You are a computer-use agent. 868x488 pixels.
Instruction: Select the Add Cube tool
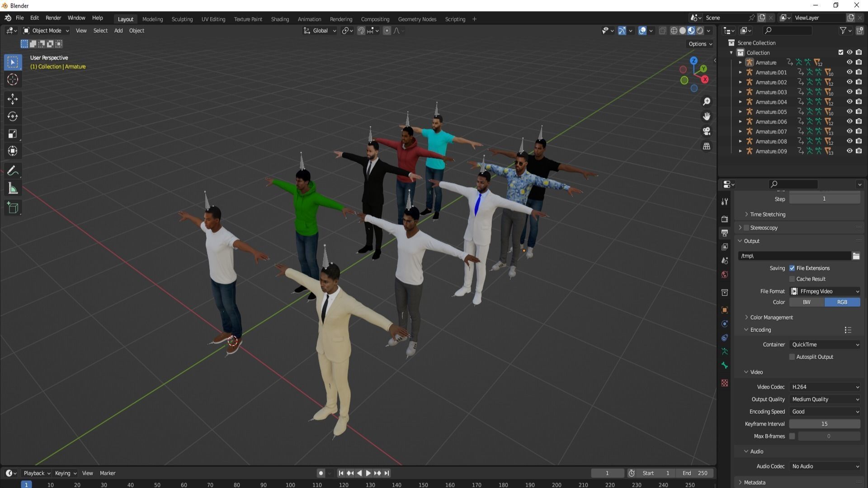tap(13, 208)
